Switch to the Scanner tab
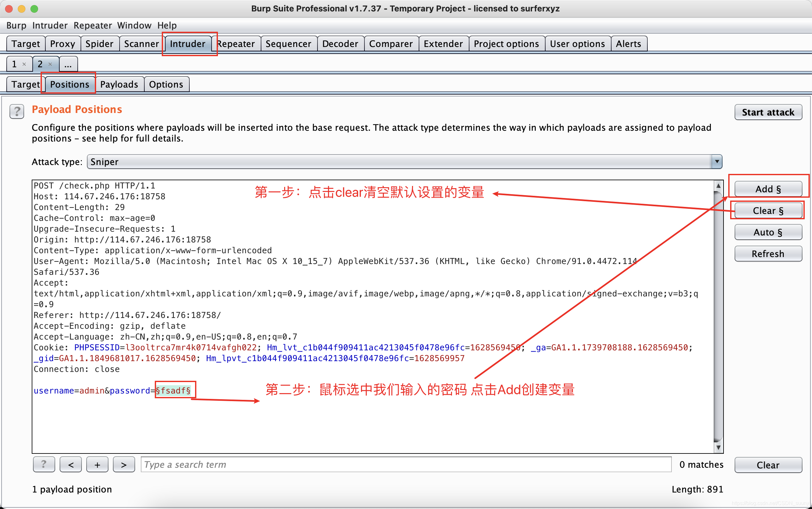This screenshot has height=509, width=812. click(x=141, y=44)
